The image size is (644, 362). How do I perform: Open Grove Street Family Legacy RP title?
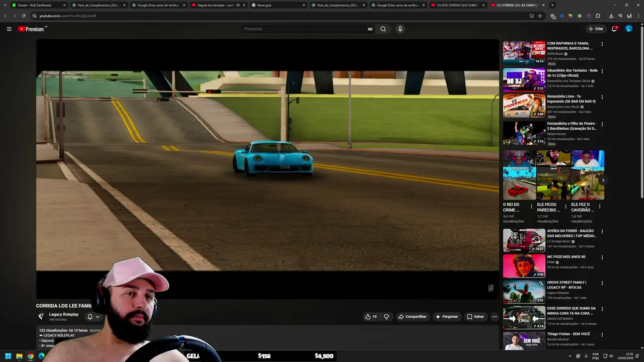tap(567, 285)
